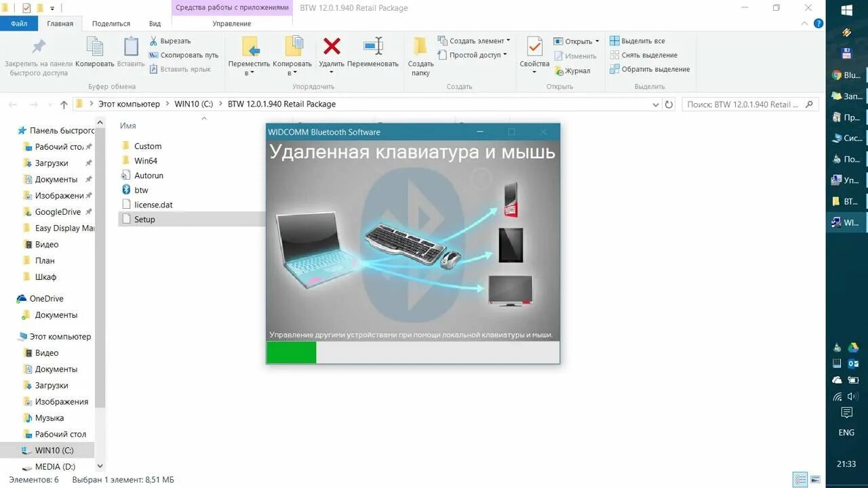Click the installer green progress bar
Screen dimensions: 868x488
click(292, 352)
